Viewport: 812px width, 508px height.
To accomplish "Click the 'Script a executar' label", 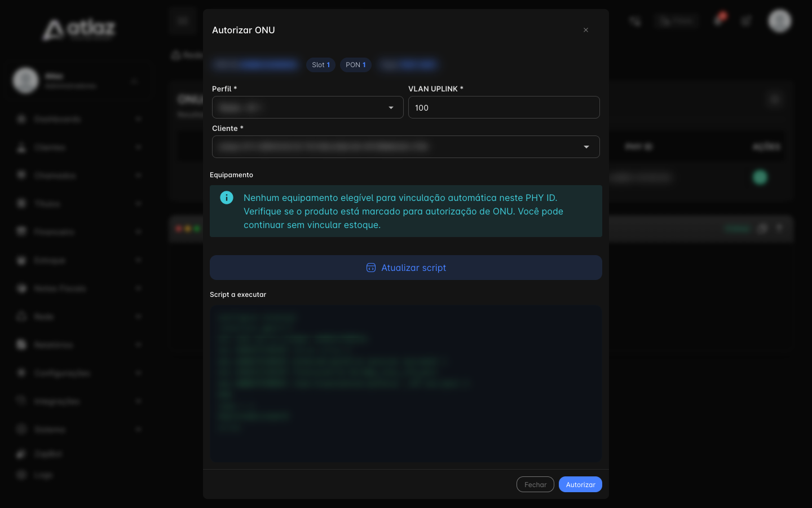I will (238, 295).
